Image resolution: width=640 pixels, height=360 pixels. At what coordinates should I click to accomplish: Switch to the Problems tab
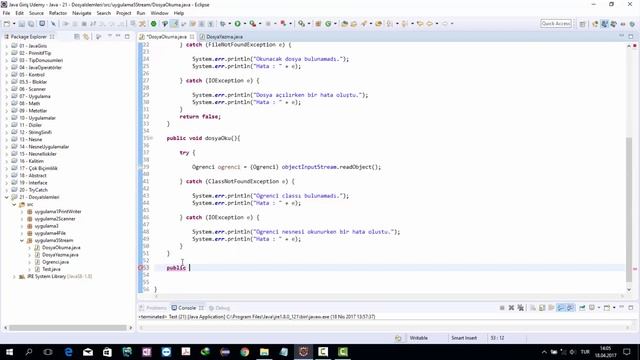153,308
